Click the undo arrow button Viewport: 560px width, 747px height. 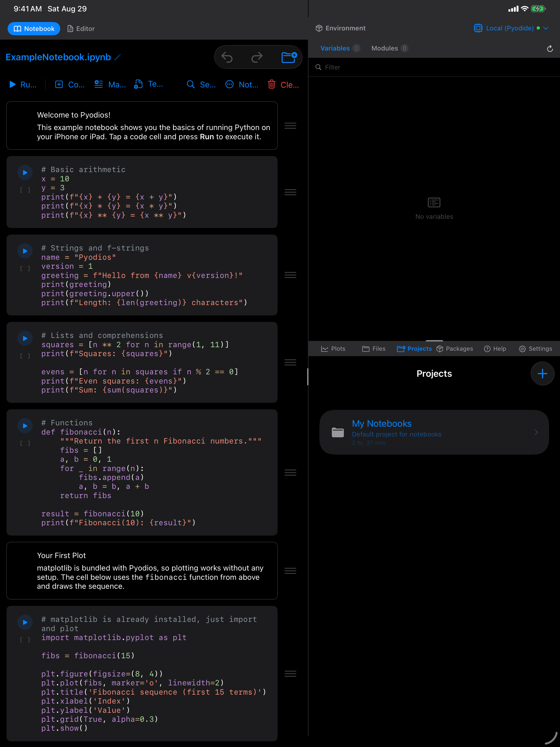tap(227, 58)
